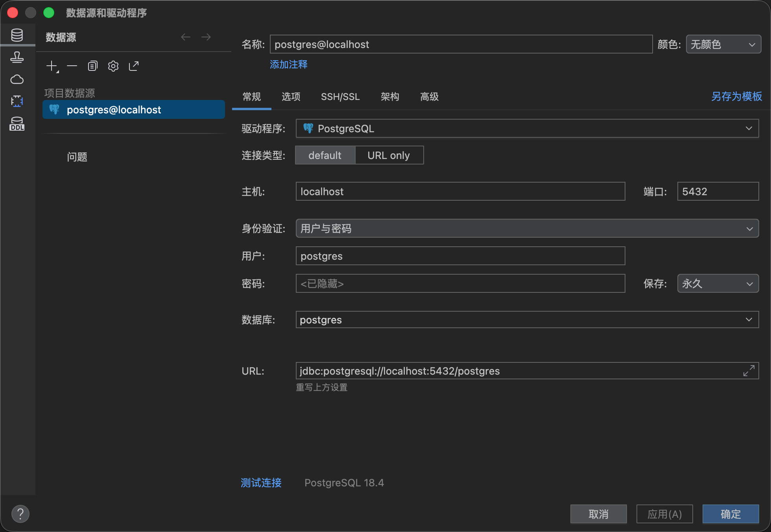771x532 pixels.
Task: Click the PostgreSQL 18.4 version text
Action: point(344,483)
